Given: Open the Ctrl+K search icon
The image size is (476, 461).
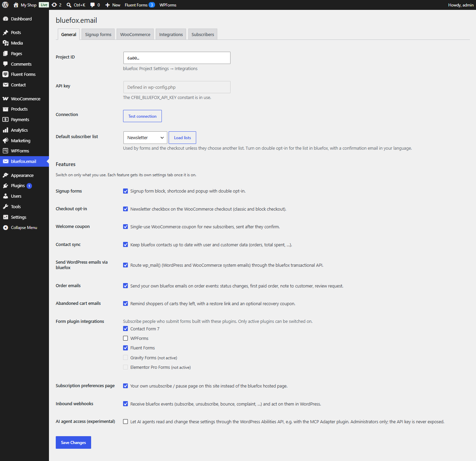Looking at the screenshot, I should [69, 5].
